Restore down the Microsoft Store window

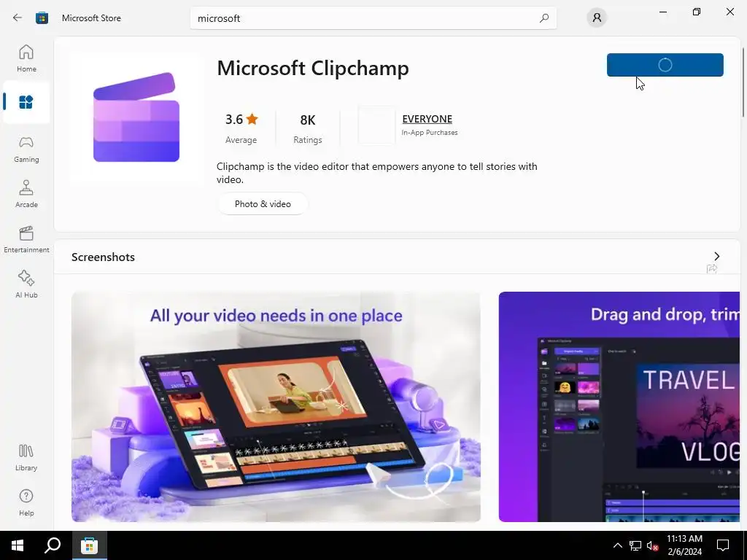click(x=697, y=12)
